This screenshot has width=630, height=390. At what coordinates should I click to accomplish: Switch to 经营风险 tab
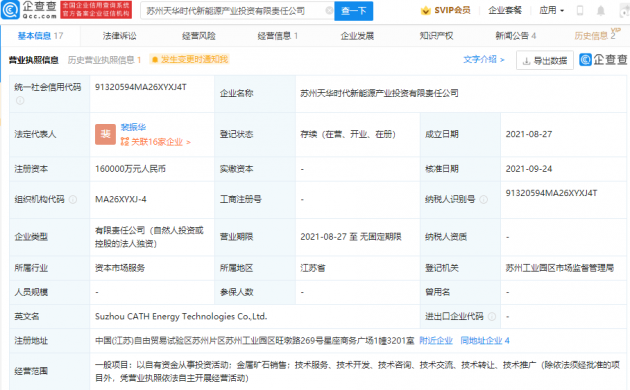[x=199, y=36]
